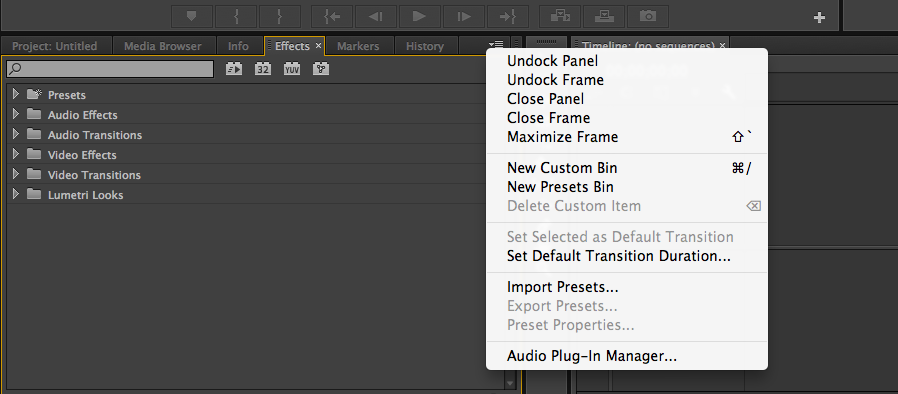This screenshot has height=394, width=898.
Task: Select the Audio Effects row label
Action: pos(82,115)
